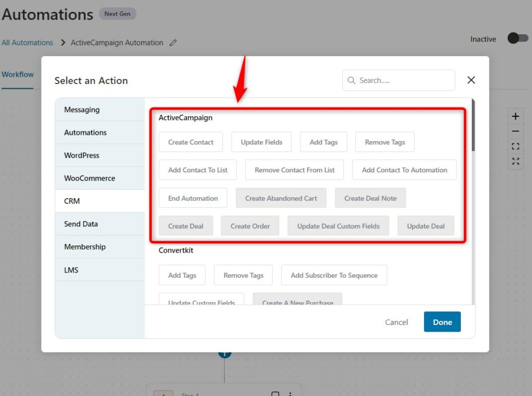532x396 pixels.
Task: Click the Convertkit section heading
Action: (x=176, y=250)
